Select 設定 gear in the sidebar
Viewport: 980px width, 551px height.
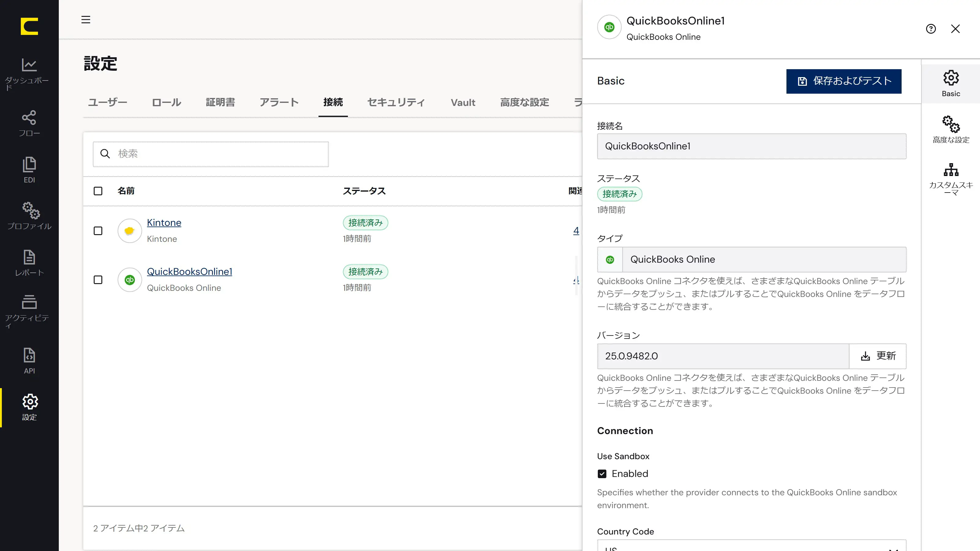coord(30,402)
